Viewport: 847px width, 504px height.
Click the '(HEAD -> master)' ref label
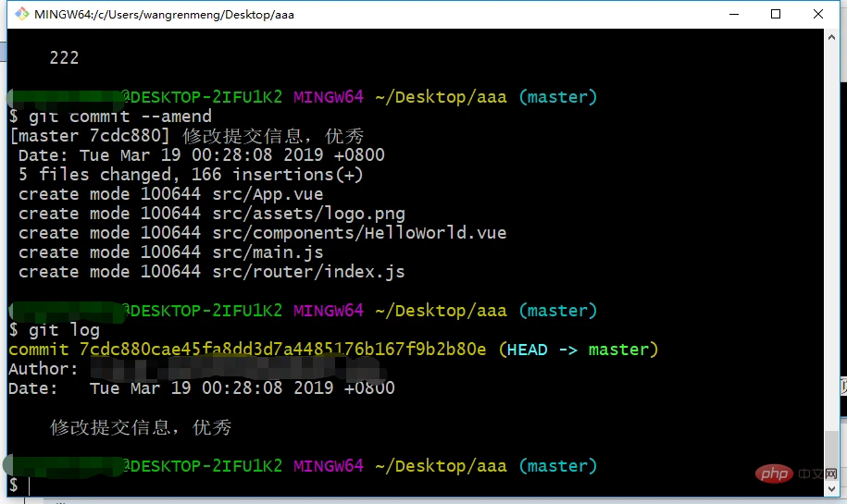[x=578, y=350]
